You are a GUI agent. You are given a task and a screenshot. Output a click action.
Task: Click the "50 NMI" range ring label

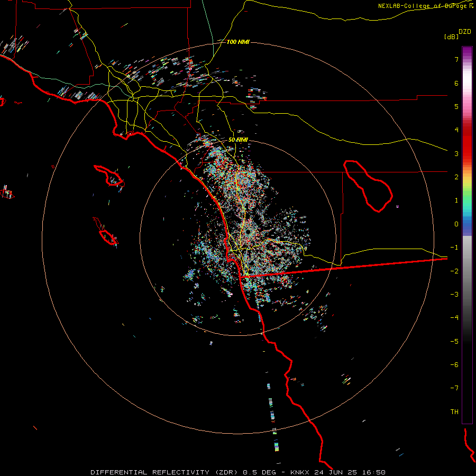(x=238, y=140)
